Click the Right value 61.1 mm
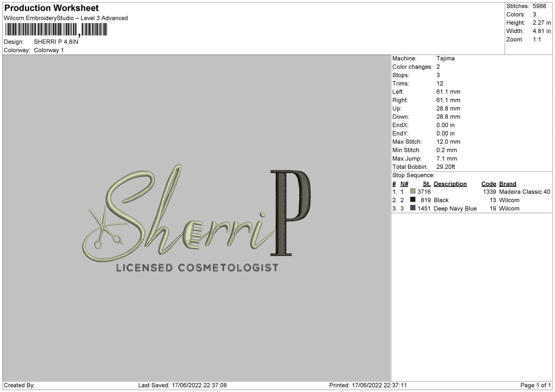 point(448,100)
